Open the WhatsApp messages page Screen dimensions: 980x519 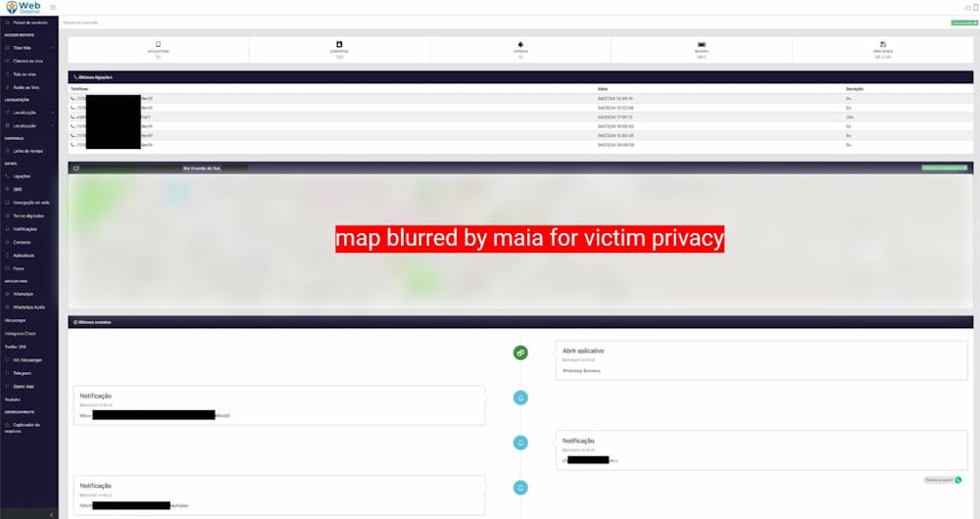[x=24, y=294]
